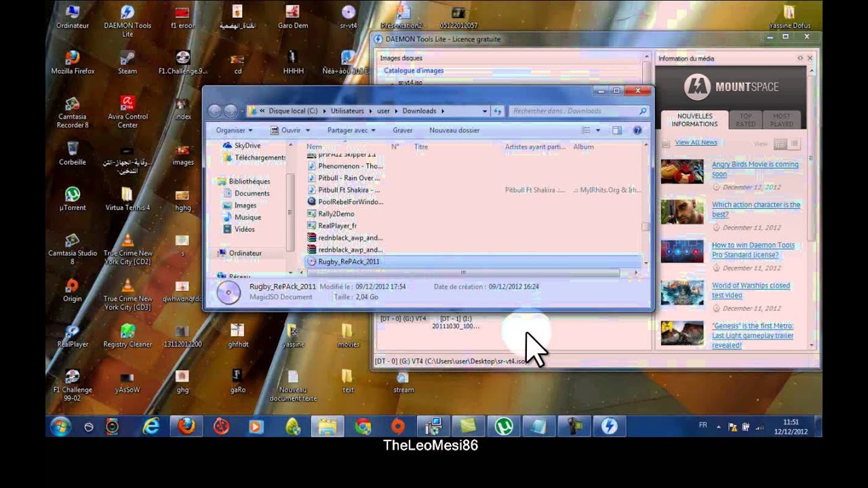
Task: Click the Explorer forward navigation arrow
Action: pyautogui.click(x=231, y=111)
